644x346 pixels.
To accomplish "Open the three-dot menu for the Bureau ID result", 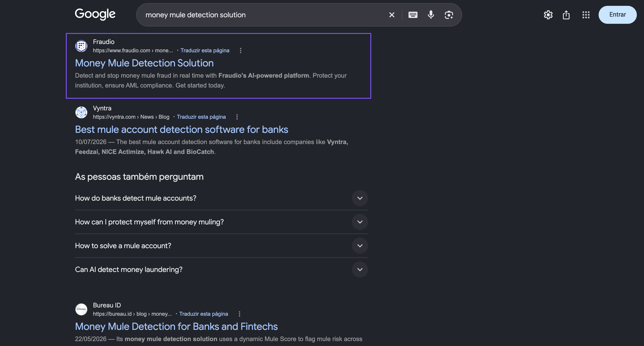I will [239, 314].
